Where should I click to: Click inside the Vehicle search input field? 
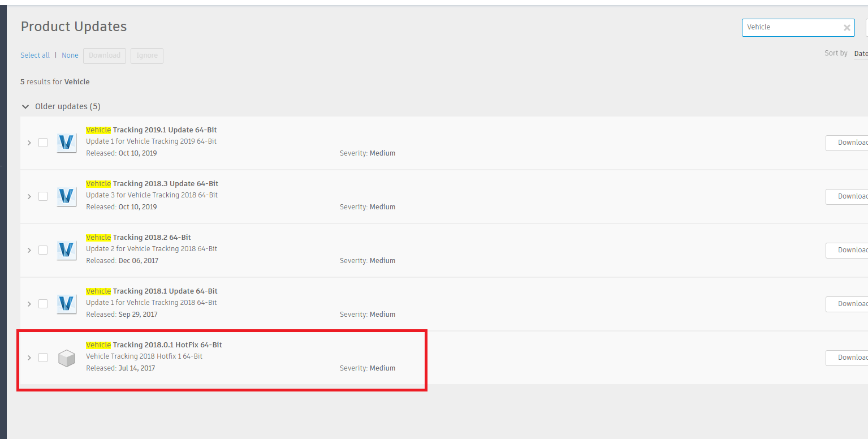792,27
